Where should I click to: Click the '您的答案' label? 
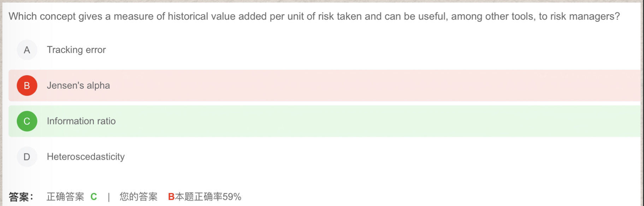point(138,197)
